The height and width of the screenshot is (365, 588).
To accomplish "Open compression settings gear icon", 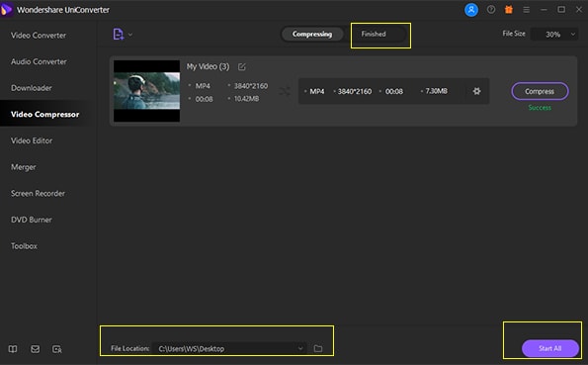I will (x=476, y=91).
